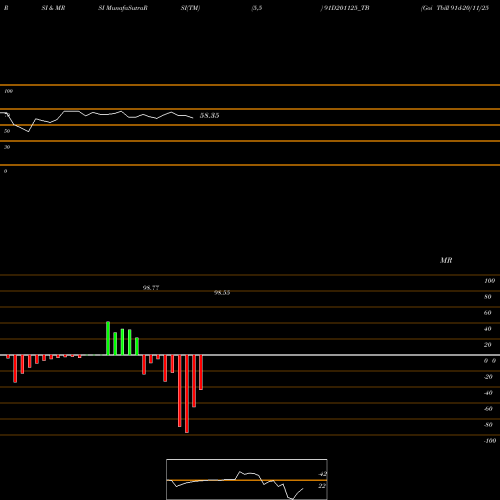
Task: Click the -60 axis label on the MR chart
Action: (x=488, y=409)
